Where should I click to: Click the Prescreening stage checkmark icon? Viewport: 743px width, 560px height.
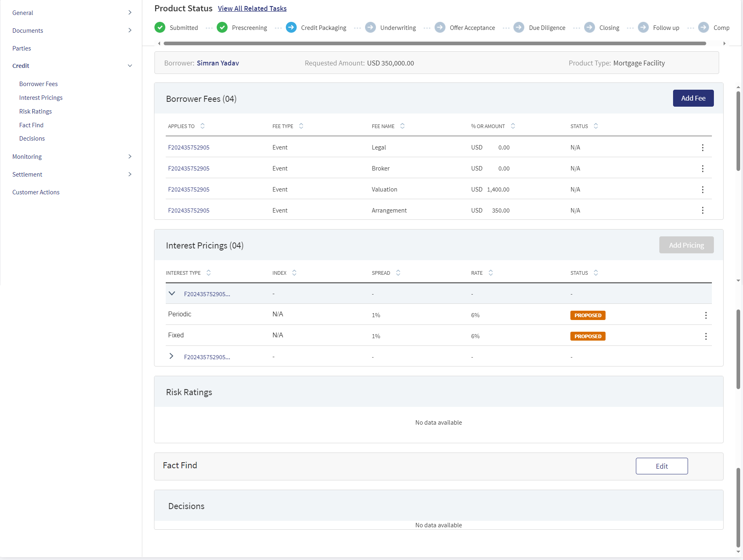(x=222, y=27)
